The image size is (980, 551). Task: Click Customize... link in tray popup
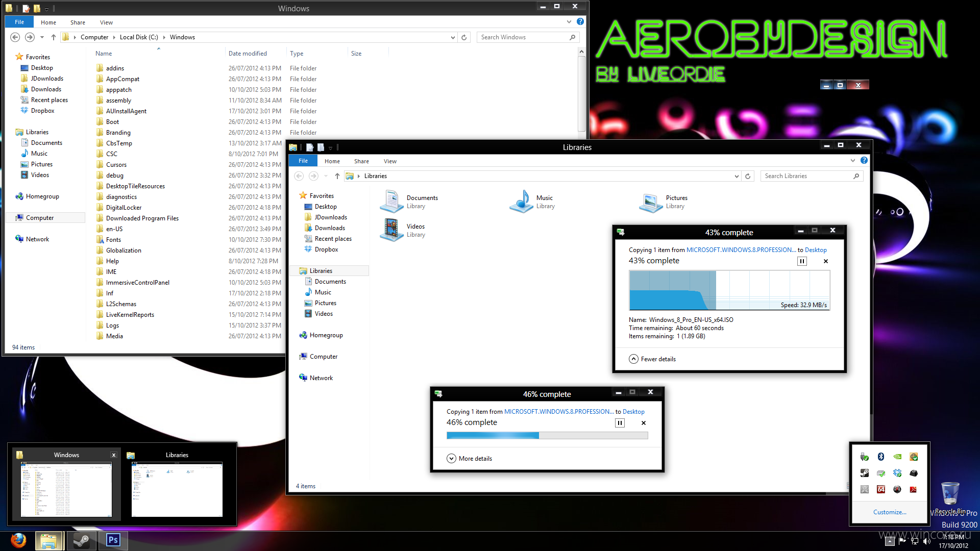pos(890,512)
